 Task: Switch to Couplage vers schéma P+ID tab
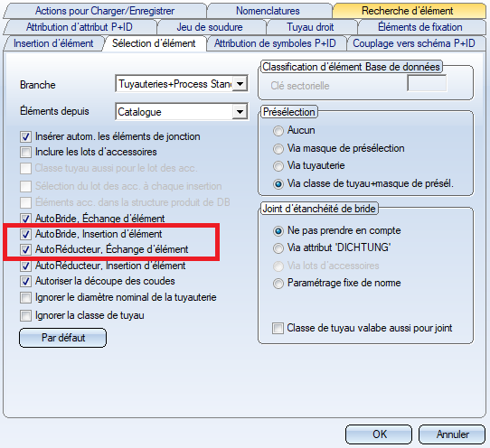(414, 43)
